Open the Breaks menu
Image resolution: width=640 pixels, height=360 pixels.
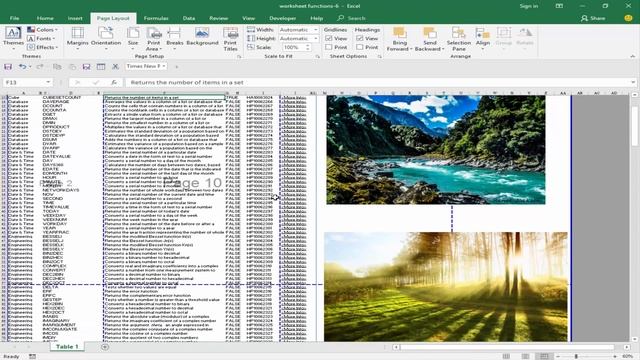[x=175, y=38]
